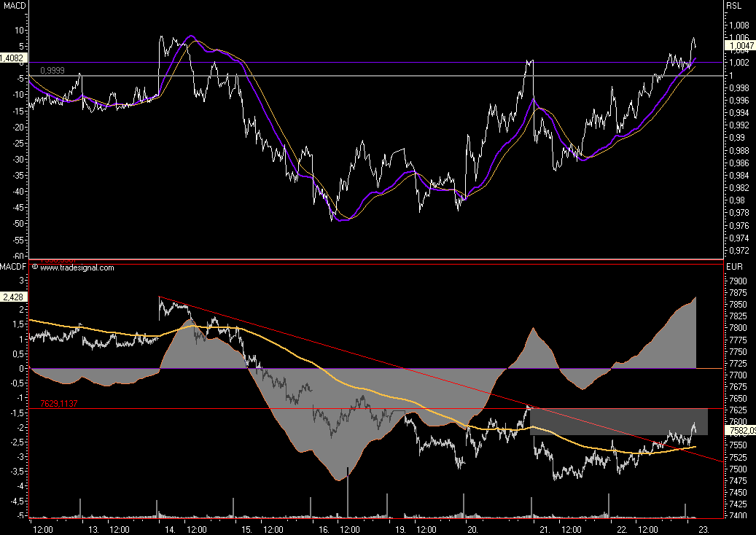Click the 13. date label
The image size is (756, 535).
(x=94, y=530)
